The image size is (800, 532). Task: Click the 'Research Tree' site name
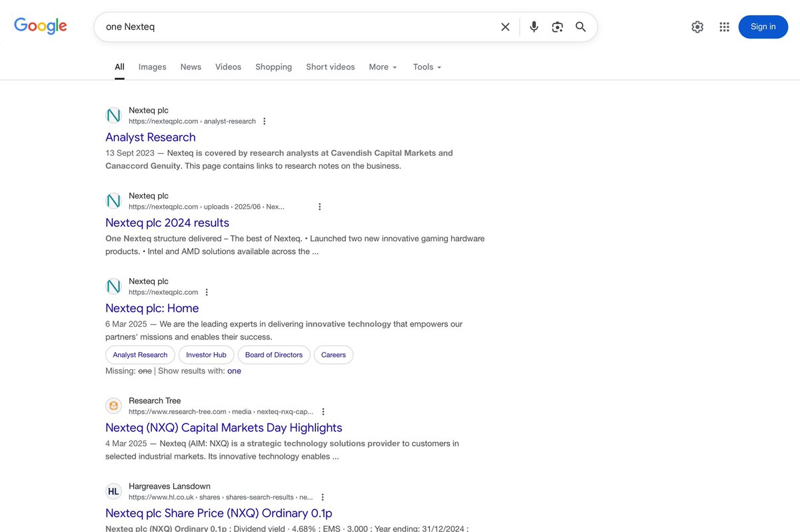155,401
